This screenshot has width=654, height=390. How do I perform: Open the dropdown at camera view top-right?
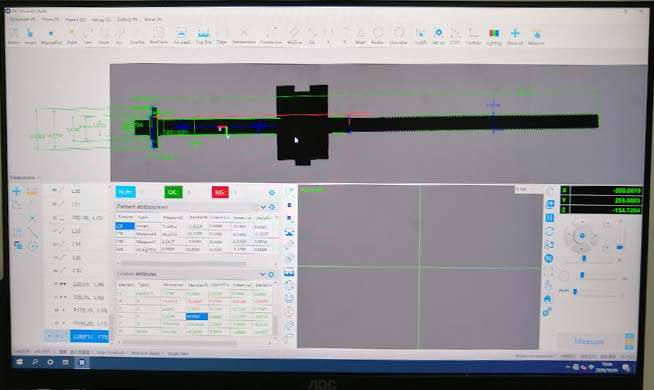pos(528,189)
